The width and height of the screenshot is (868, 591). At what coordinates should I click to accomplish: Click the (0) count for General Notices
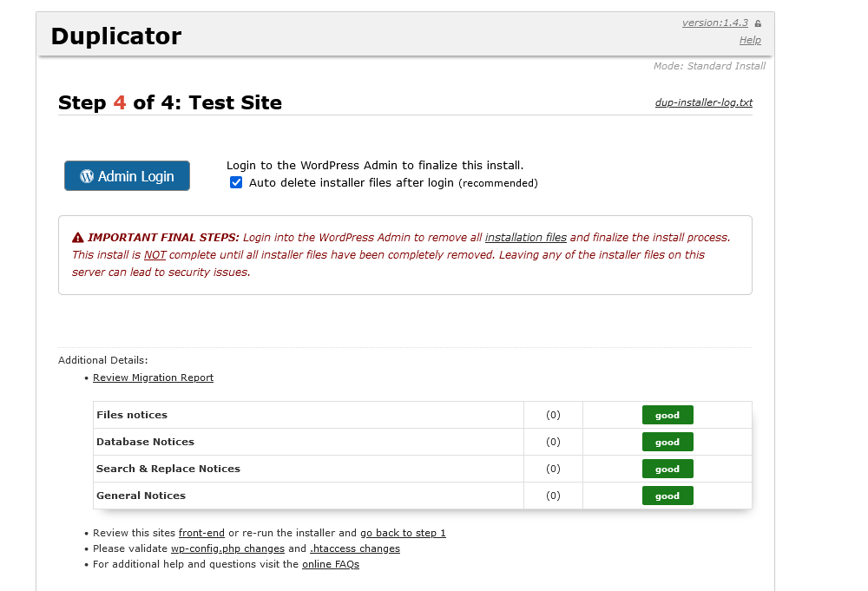[x=553, y=496]
